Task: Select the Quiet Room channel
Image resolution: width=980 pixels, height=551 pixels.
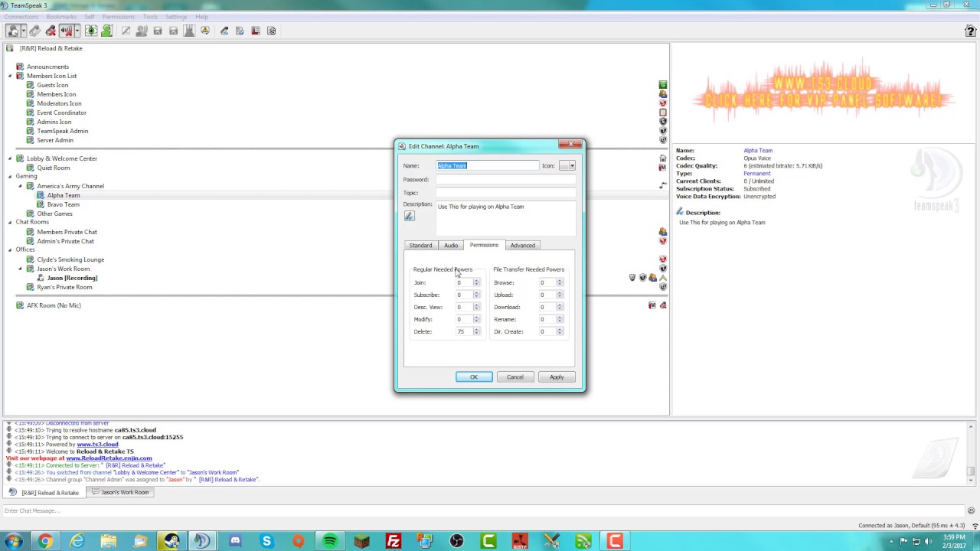Action: pos(53,168)
